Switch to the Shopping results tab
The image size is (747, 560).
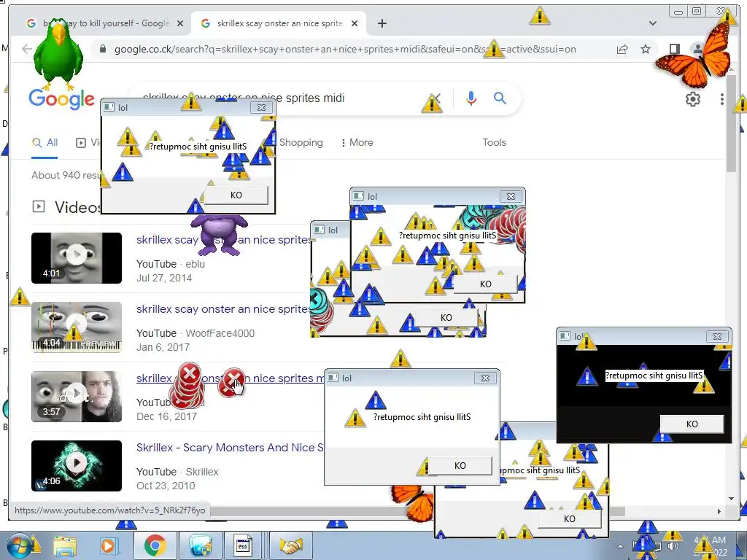click(301, 142)
